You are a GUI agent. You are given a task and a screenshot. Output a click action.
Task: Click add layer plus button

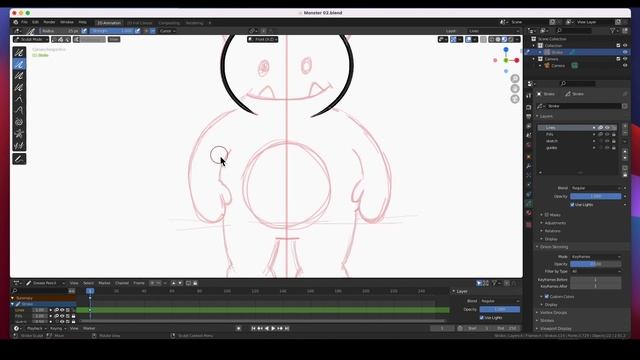point(625,127)
